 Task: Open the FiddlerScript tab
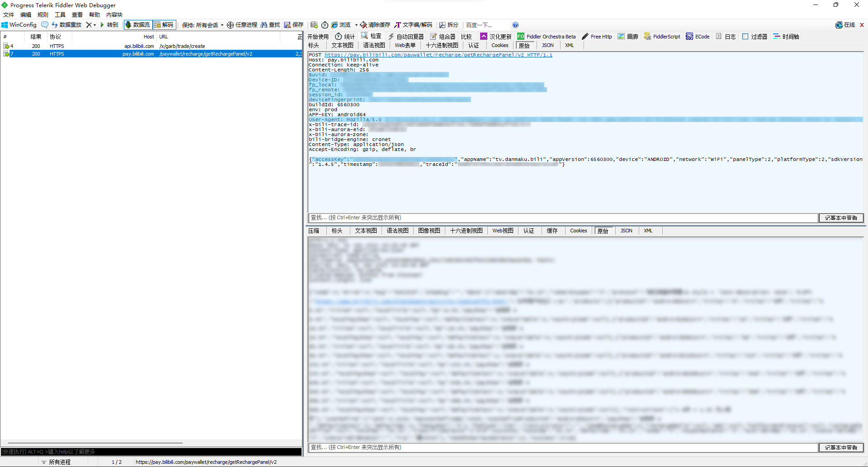pos(662,37)
